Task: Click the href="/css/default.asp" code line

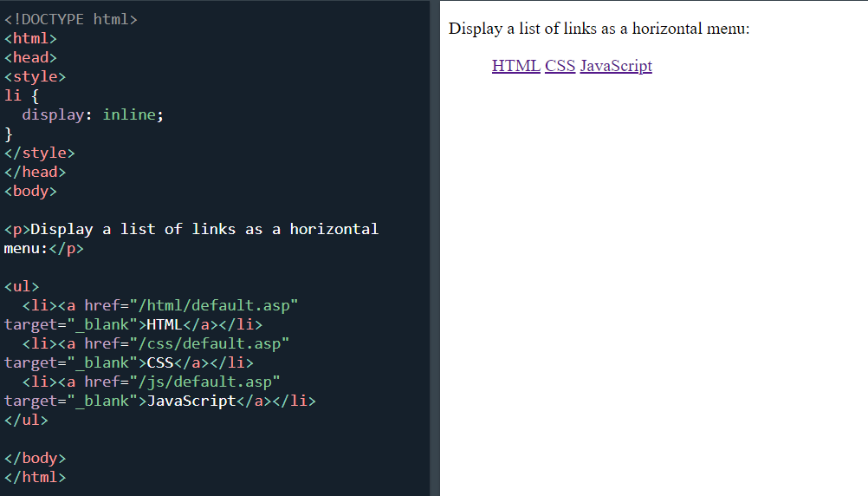Action: 156,343
